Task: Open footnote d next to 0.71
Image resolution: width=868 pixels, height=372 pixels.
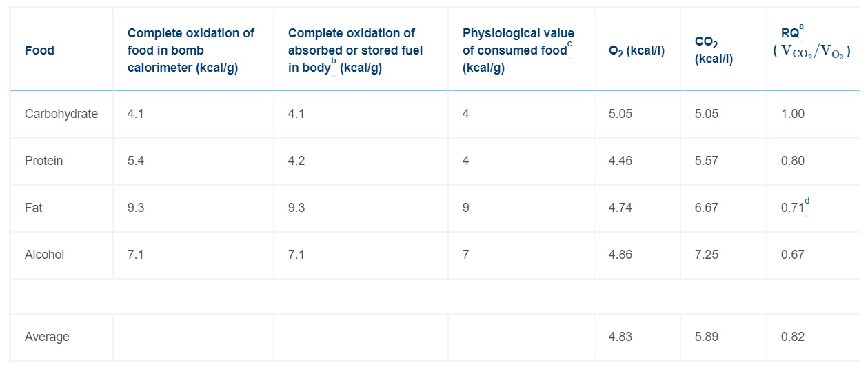Action: (807, 201)
